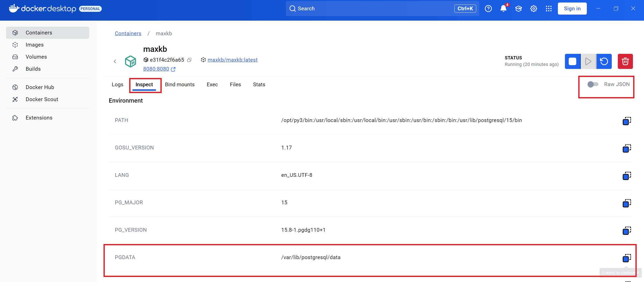644x282 pixels.
Task: Copy the PGDATA value to clipboard
Action: coord(627,258)
